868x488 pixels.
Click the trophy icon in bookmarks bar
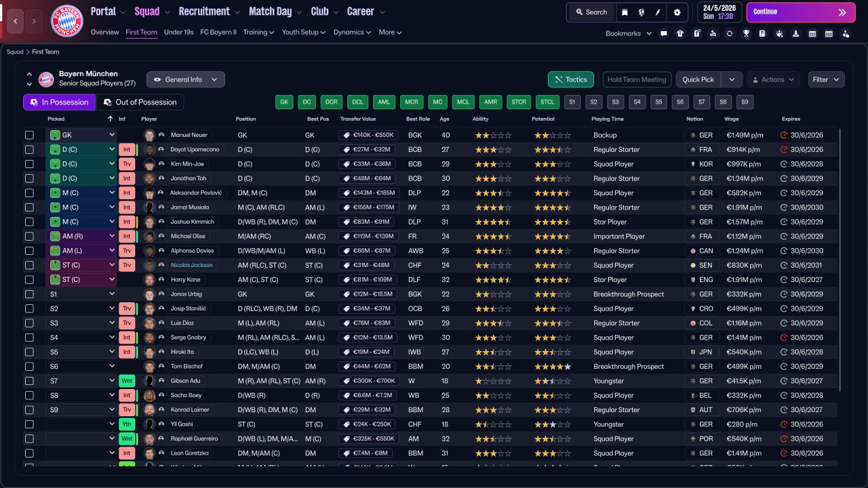pyautogui.click(x=746, y=33)
